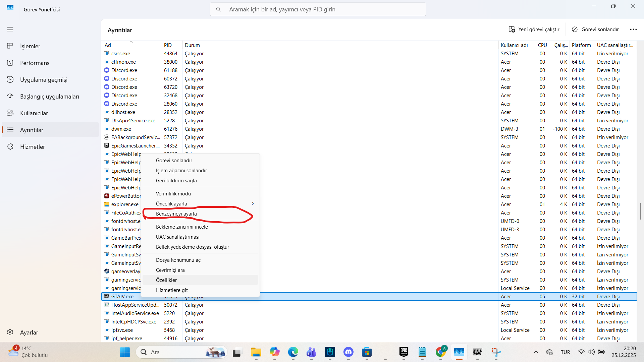Click the GTAIV.exe process icon
This screenshot has width=644, height=362.
coord(107,296)
